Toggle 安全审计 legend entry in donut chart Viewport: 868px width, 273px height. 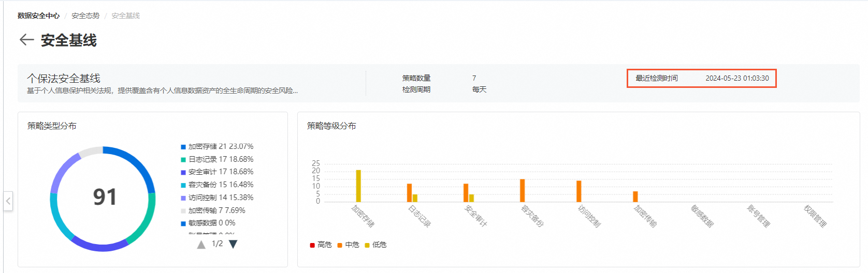pyautogui.click(x=217, y=172)
